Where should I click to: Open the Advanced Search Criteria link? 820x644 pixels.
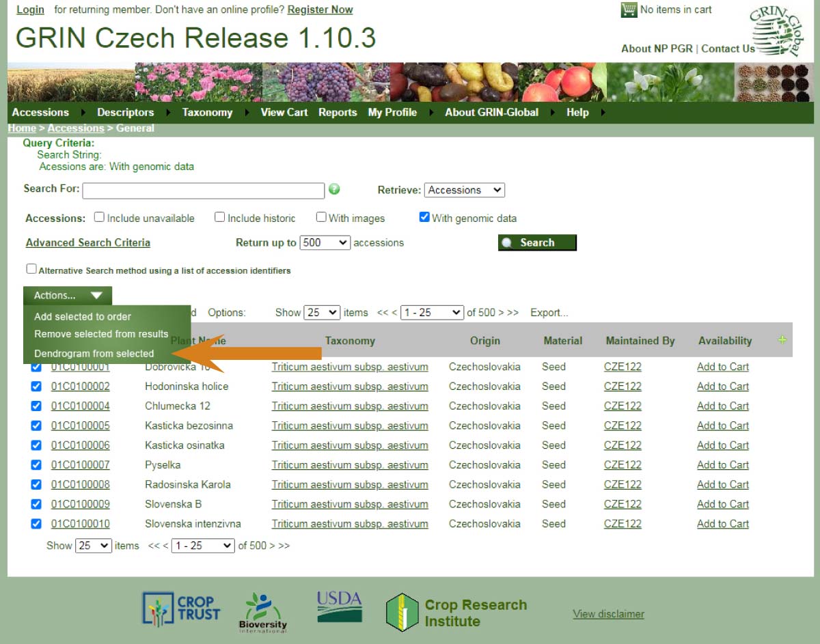pyautogui.click(x=88, y=242)
